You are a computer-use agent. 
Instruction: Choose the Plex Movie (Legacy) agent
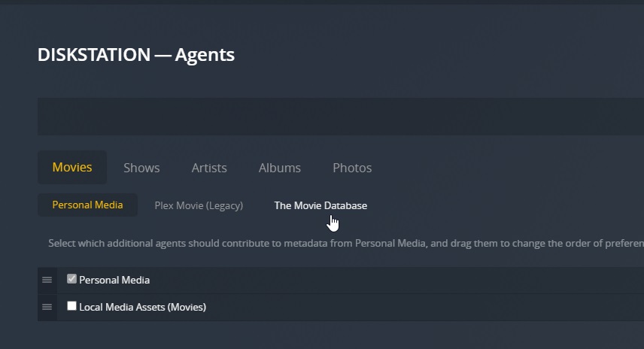tap(199, 205)
